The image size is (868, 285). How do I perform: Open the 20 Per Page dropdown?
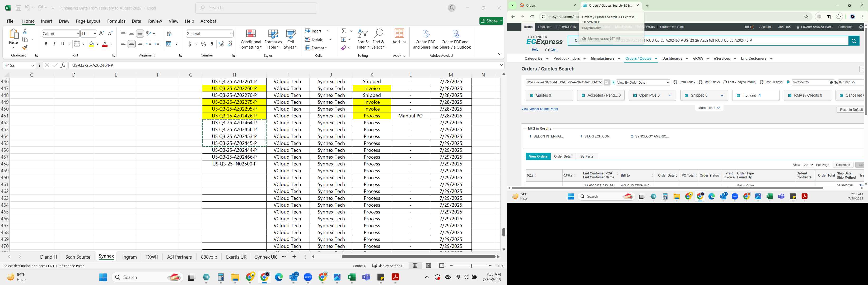pos(808,165)
